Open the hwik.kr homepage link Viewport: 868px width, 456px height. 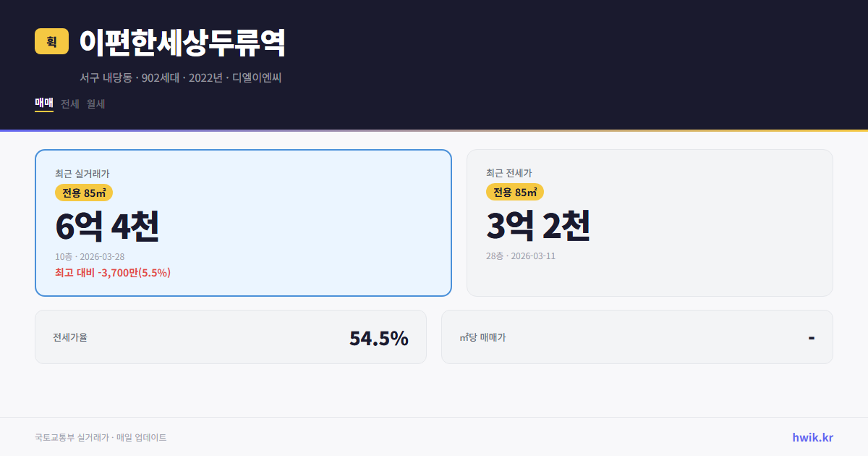812,436
